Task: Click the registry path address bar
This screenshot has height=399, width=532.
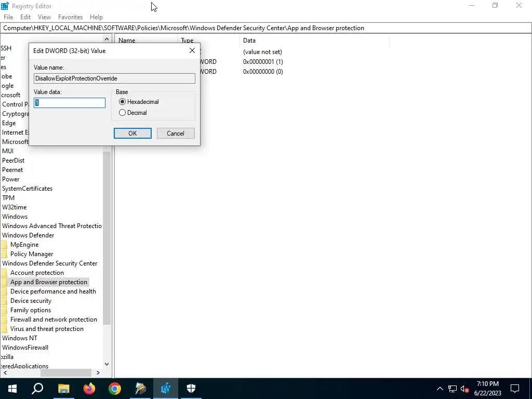Action: 265,28
